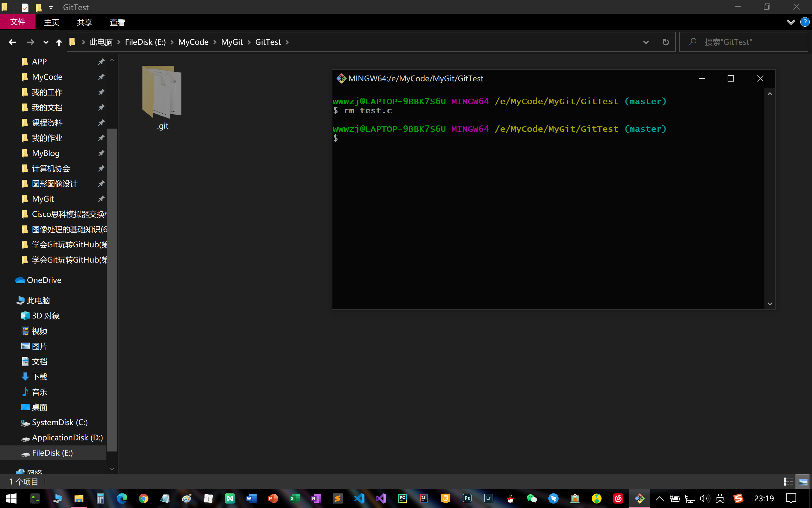The width and height of the screenshot is (812, 508).
Task: Launch Photoshop from the taskbar
Action: point(467,498)
